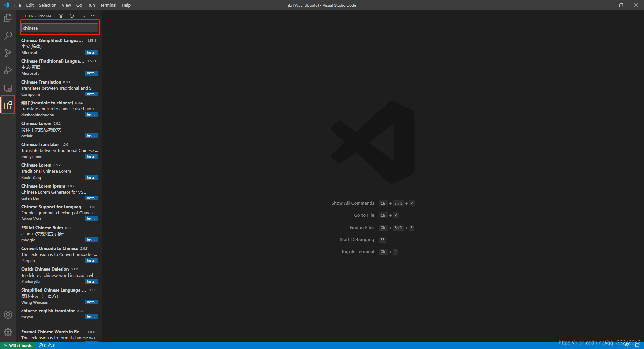The width and height of the screenshot is (644, 349).
Task: Install Simplified Chinese Language by Wang Weixuan
Action: tap(91, 302)
